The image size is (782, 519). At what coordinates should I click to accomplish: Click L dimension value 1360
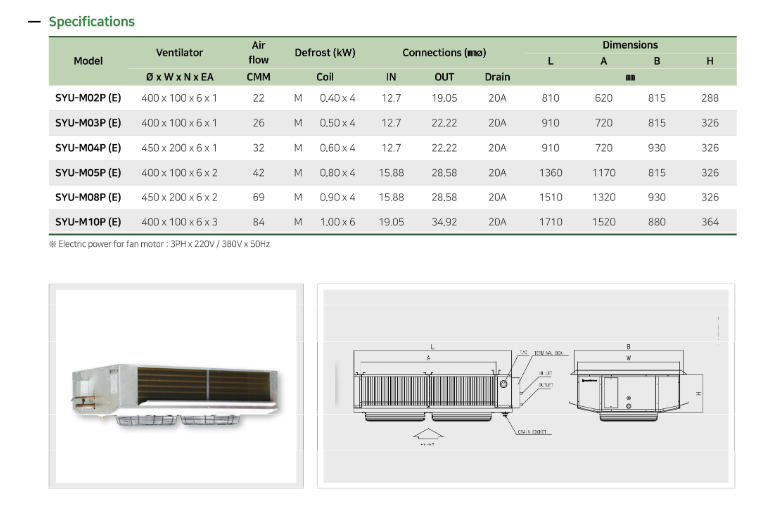tap(550, 173)
